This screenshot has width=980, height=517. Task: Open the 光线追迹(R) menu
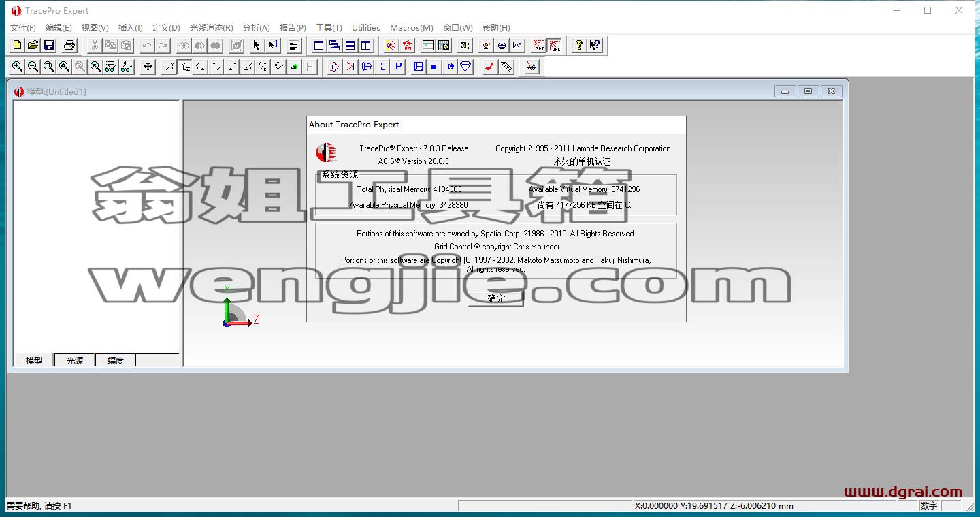(x=211, y=28)
